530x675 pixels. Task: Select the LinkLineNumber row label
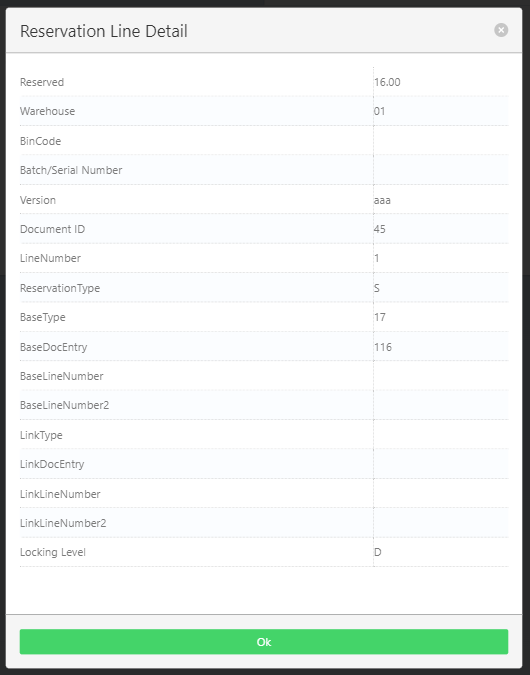[60, 494]
